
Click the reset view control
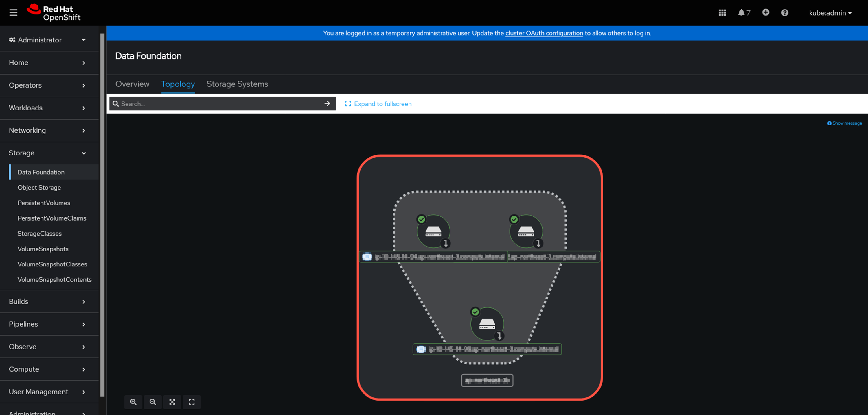(x=191, y=402)
